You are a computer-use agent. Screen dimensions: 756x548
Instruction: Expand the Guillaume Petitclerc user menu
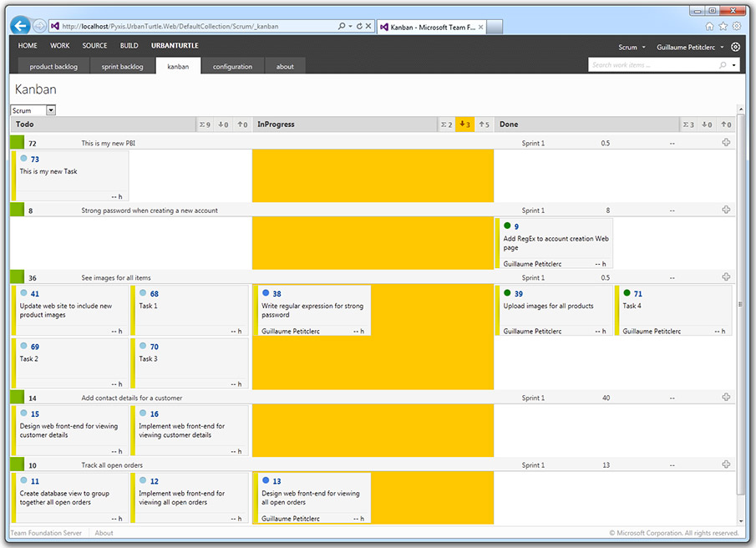[x=685, y=47]
